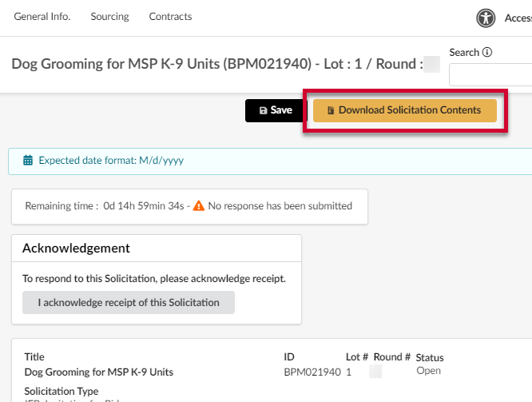
Task: Open the General Info. menu
Action: 42,16
